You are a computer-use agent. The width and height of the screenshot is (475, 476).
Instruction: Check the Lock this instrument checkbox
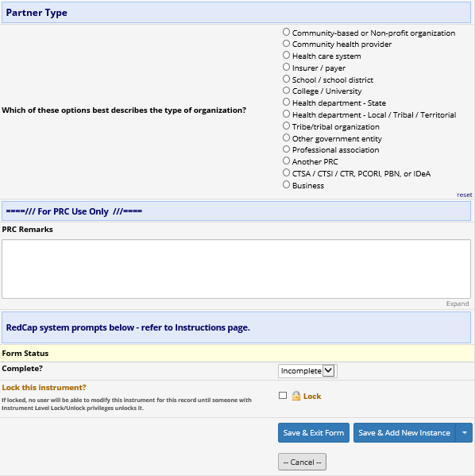point(283,396)
